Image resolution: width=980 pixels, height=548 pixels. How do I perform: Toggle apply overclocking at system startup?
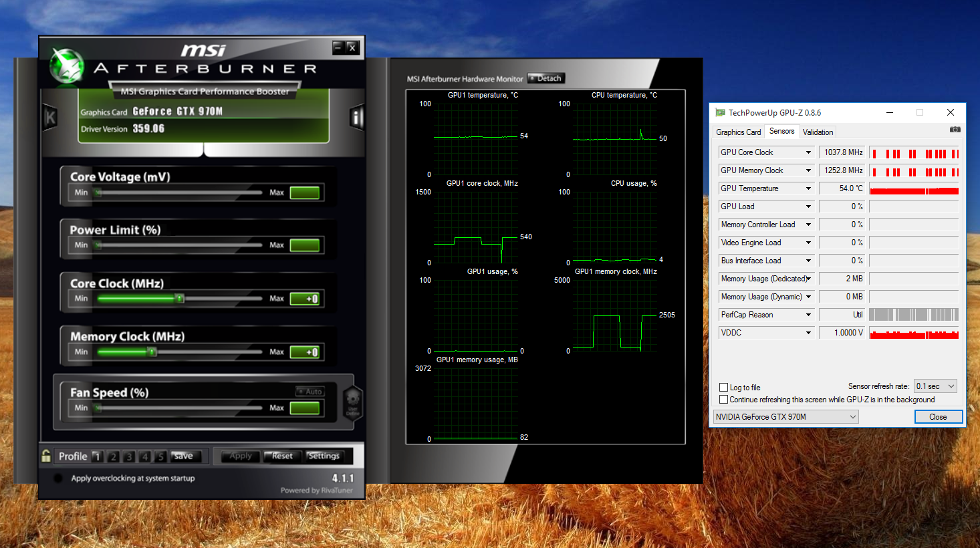(58, 478)
